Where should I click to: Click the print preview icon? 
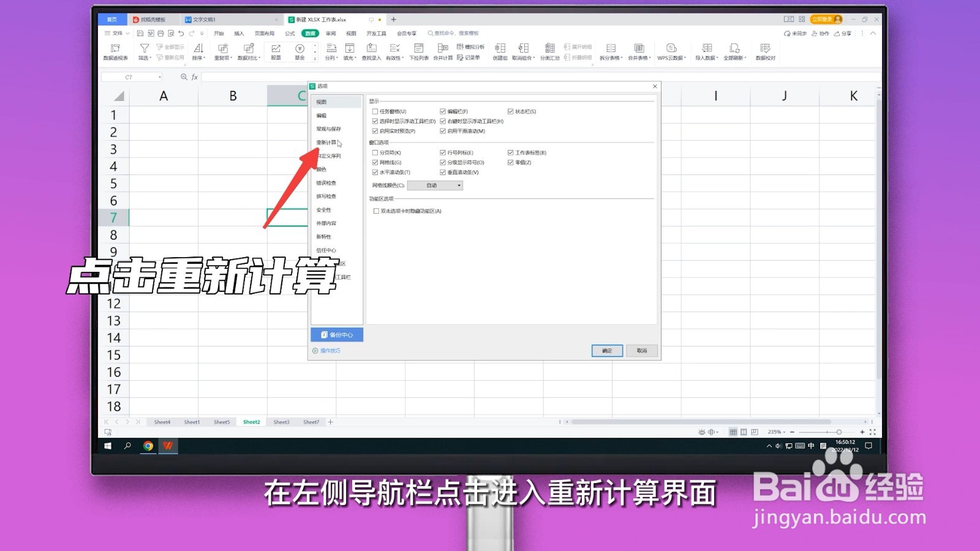click(x=171, y=33)
